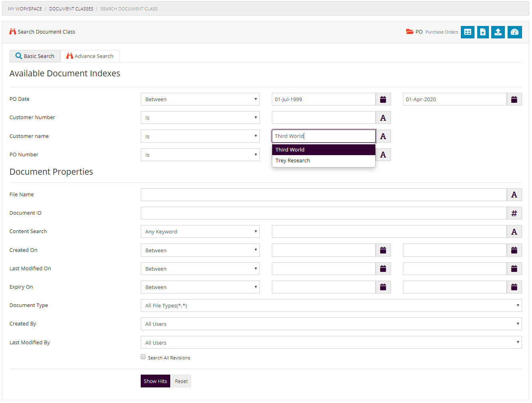The image size is (532, 403).
Task: Open the Created By users dropdown
Action: [331, 324]
